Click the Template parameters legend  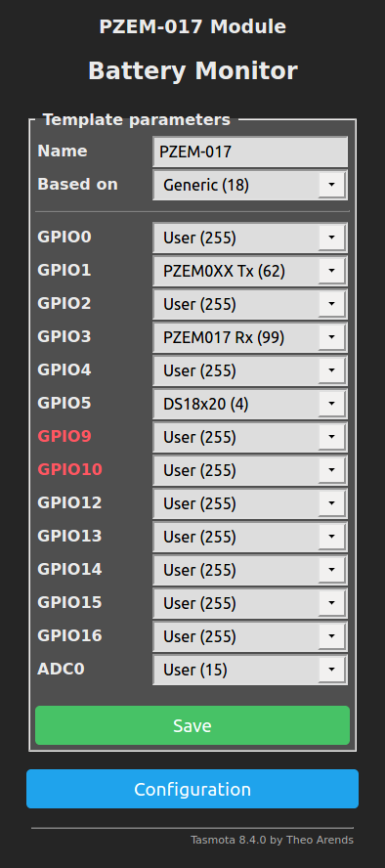coord(137,119)
